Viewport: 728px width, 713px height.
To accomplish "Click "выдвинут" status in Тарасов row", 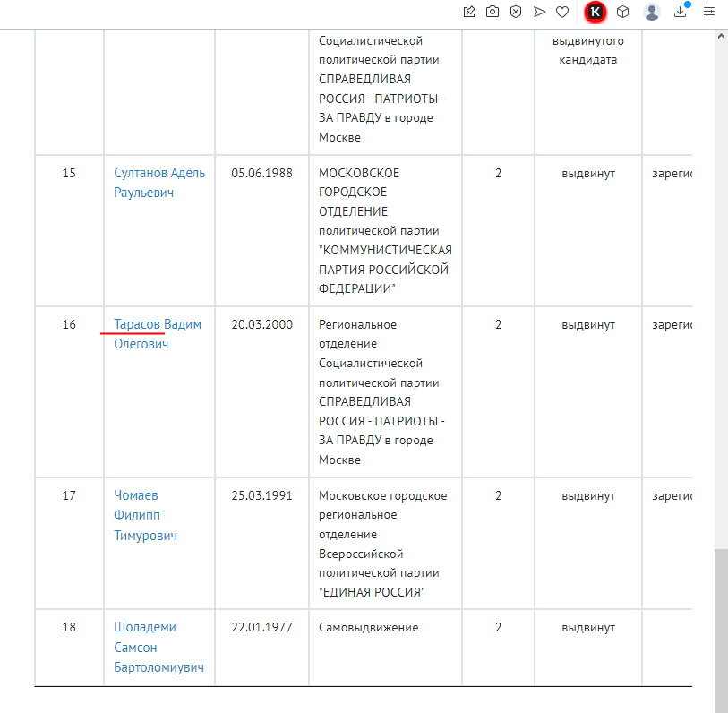I will [x=588, y=325].
